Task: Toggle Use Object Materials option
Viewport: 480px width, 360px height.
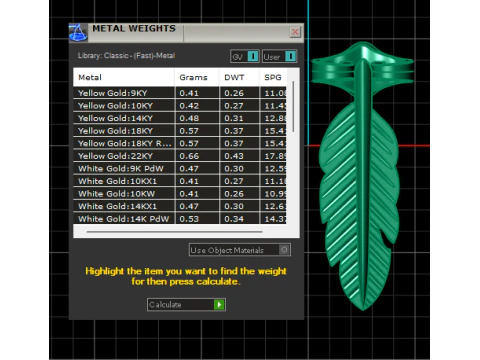Action: click(x=240, y=250)
